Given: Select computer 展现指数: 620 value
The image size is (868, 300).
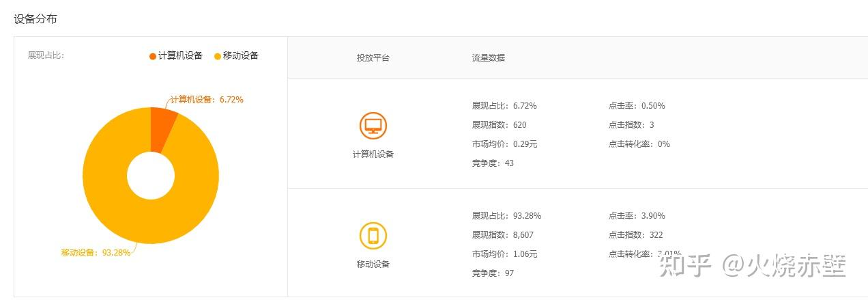Looking at the screenshot, I should click(499, 125).
